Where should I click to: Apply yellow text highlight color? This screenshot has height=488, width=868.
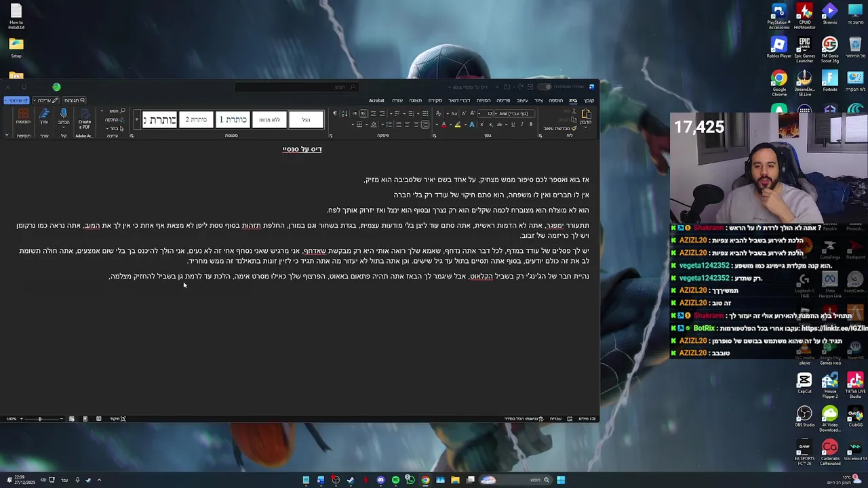[x=458, y=124]
